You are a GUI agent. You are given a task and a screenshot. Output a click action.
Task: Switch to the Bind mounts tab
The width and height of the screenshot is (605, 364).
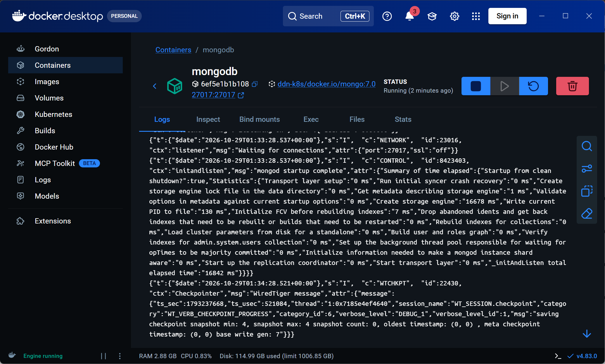point(260,119)
